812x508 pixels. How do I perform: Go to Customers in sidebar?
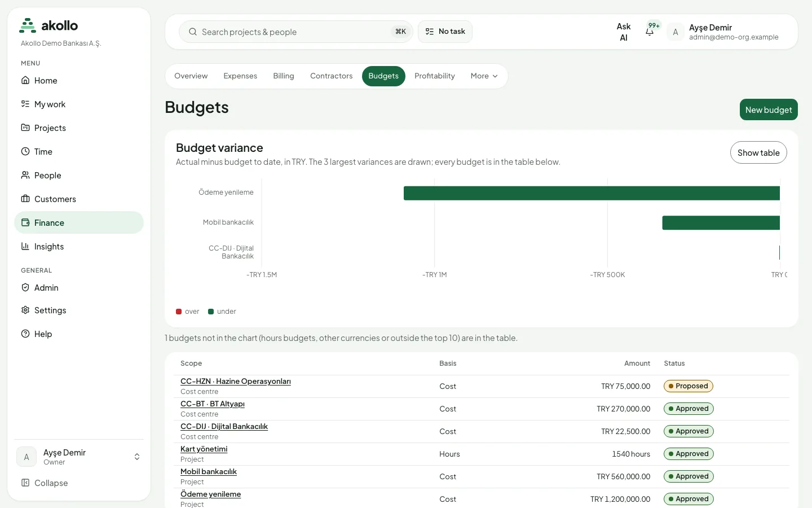[79, 199]
